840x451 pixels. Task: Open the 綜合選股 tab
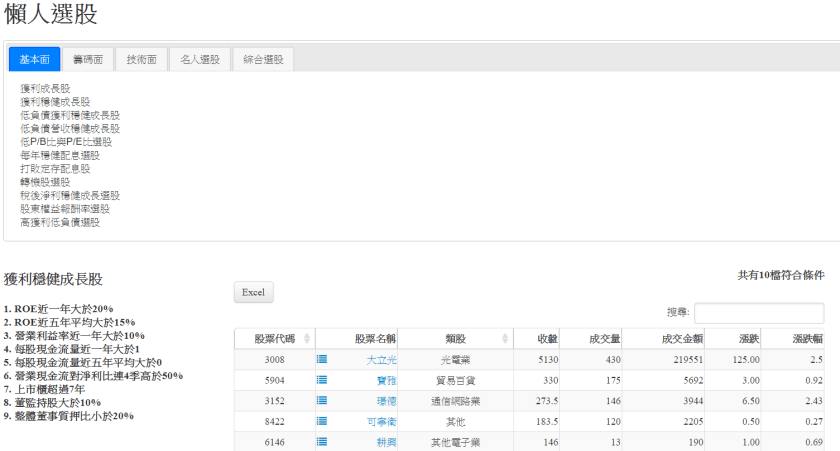[x=263, y=59]
